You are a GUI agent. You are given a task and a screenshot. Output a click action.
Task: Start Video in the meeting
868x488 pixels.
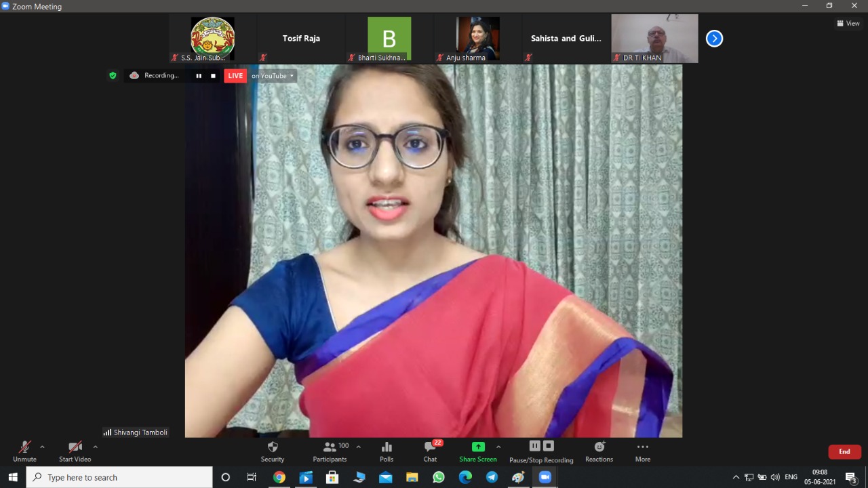75,451
